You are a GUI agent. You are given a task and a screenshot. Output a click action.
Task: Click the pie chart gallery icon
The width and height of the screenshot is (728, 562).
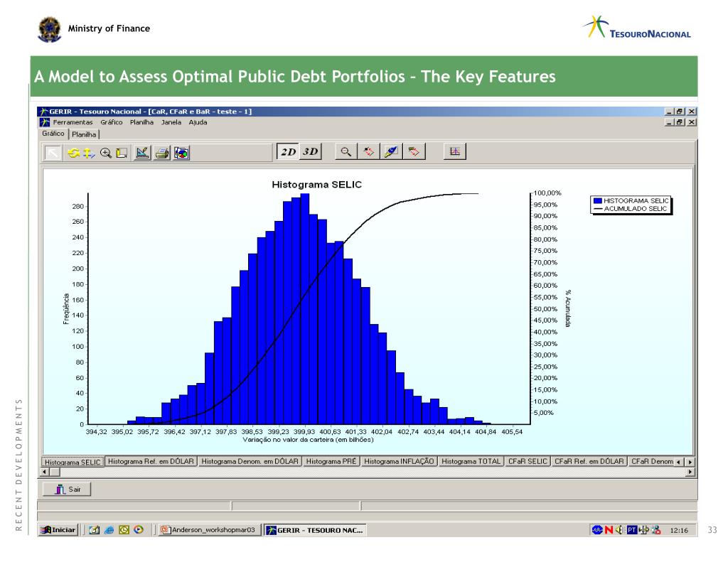pos(181,153)
